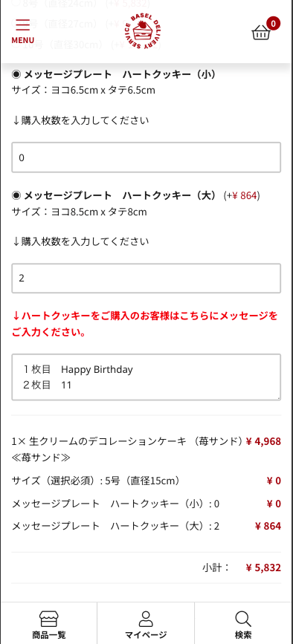The image size is (293, 644).
Task: Open the 検索 magnifier icon
Action: coord(243,619)
